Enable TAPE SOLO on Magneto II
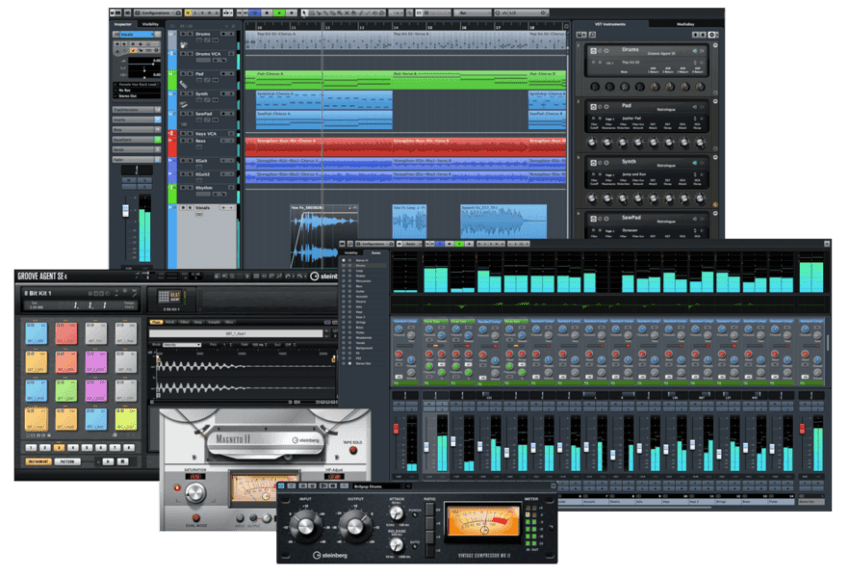This screenshot has width=850, height=578. coord(353,451)
